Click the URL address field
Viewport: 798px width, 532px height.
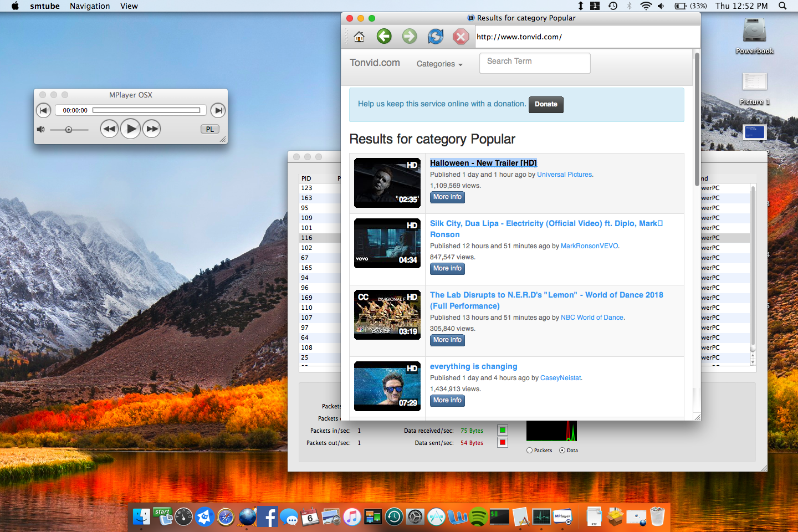point(587,37)
